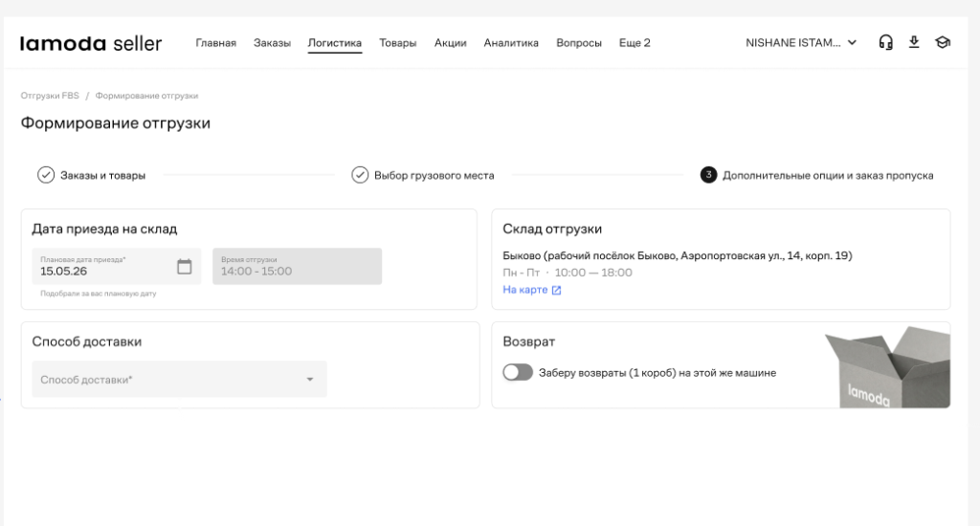Go to Главная menu
Image resolution: width=980 pixels, height=526 pixels.
215,42
